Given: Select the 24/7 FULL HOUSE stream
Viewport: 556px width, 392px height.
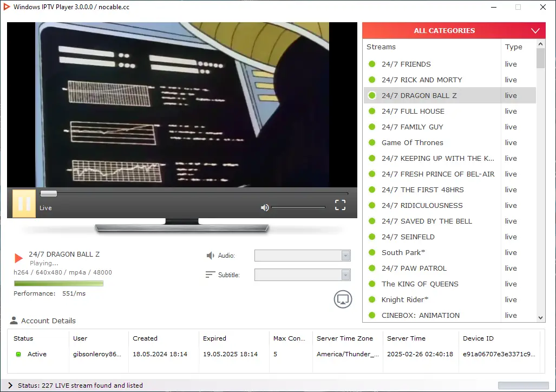Looking at the screenshot, I should [450, 111].
